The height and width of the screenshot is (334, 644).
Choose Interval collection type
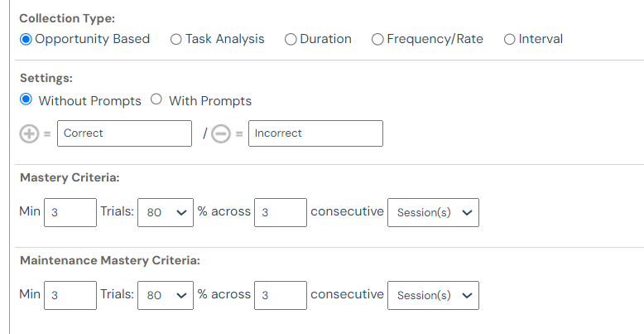tap(509, 39)
